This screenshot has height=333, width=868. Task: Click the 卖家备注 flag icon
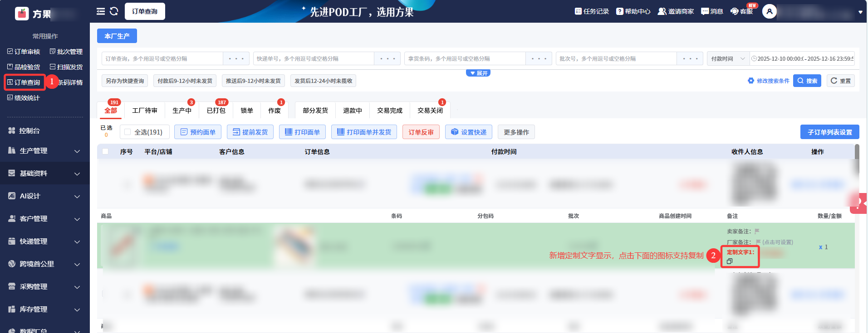tap(757, 231)
